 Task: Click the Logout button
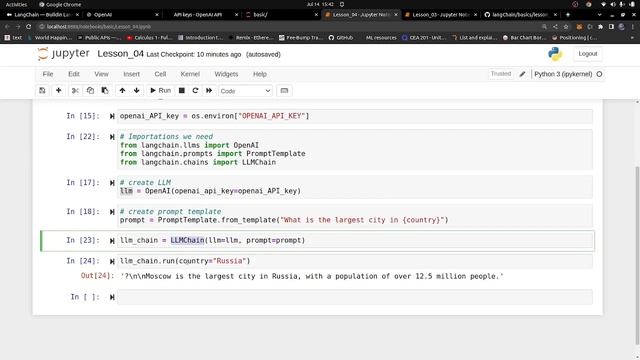point(587,54)
